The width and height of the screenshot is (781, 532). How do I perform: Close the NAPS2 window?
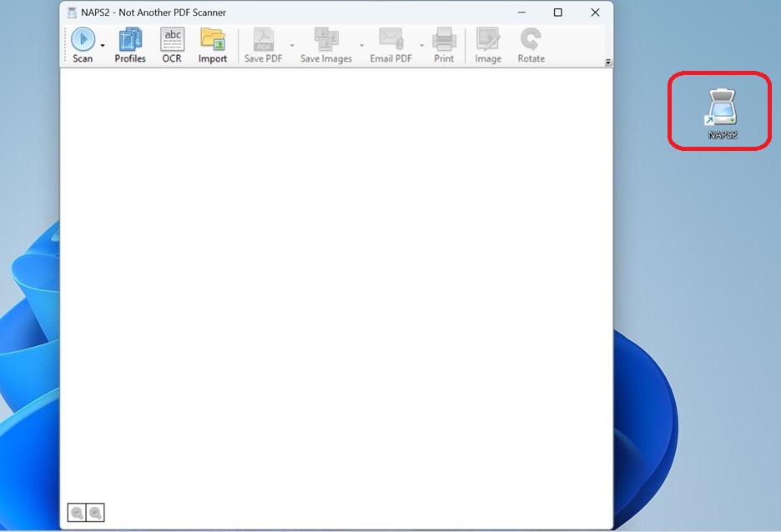(x=595, y=13)
